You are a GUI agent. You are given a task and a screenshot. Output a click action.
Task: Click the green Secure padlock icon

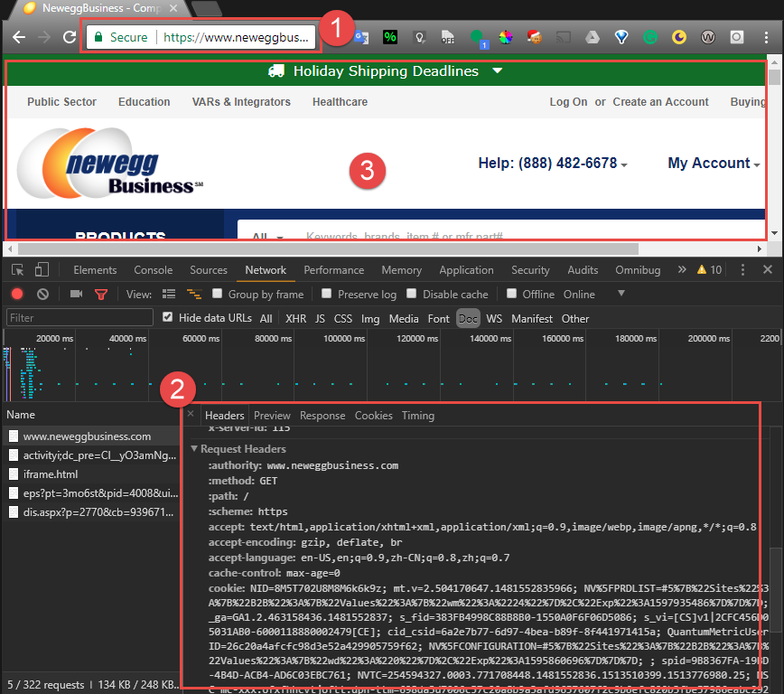(x=98, y=37)
